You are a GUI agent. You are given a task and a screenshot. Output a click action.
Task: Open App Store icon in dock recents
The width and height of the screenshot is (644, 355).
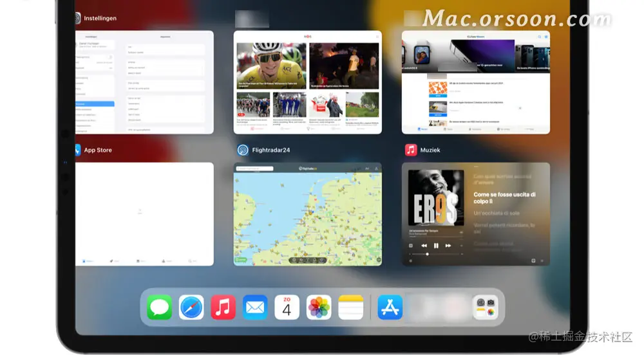(390, 307)
